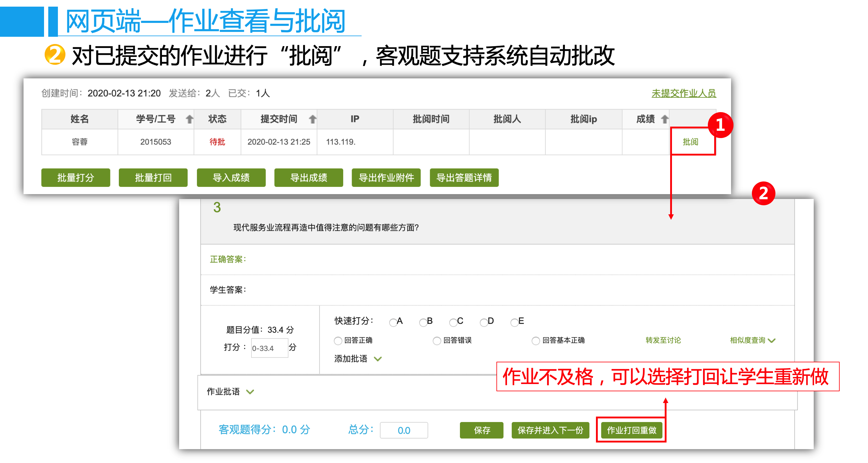The image size is (868, 463).
Task: Select quick score grade C
Action: [x=453, y=323]
